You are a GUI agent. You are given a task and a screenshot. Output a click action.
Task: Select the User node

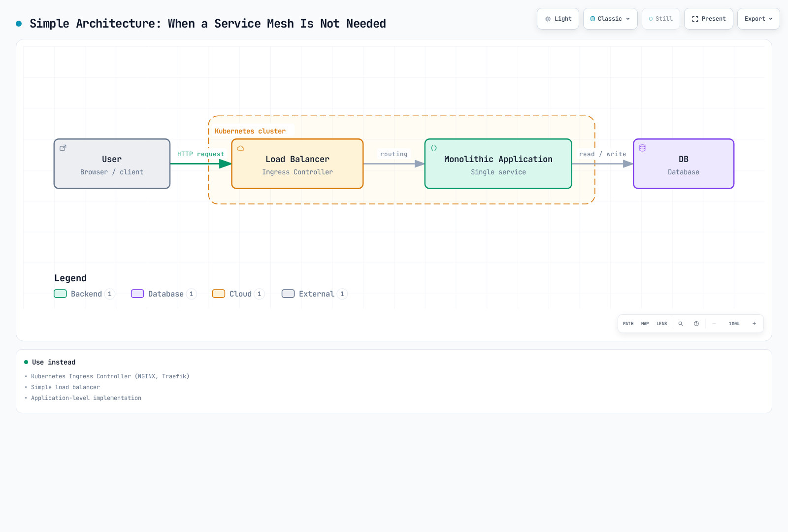tap(112, 164)
